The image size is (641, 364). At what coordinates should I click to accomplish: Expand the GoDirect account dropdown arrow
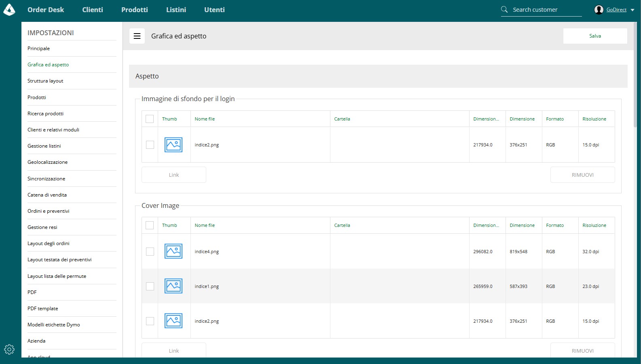[633, 10]
